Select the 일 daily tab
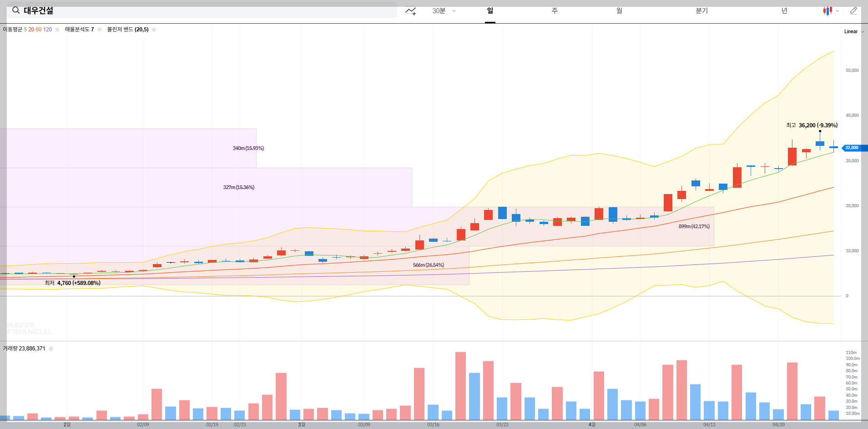The height and width of the screenshot is (429, 868). tap(490, 11)
